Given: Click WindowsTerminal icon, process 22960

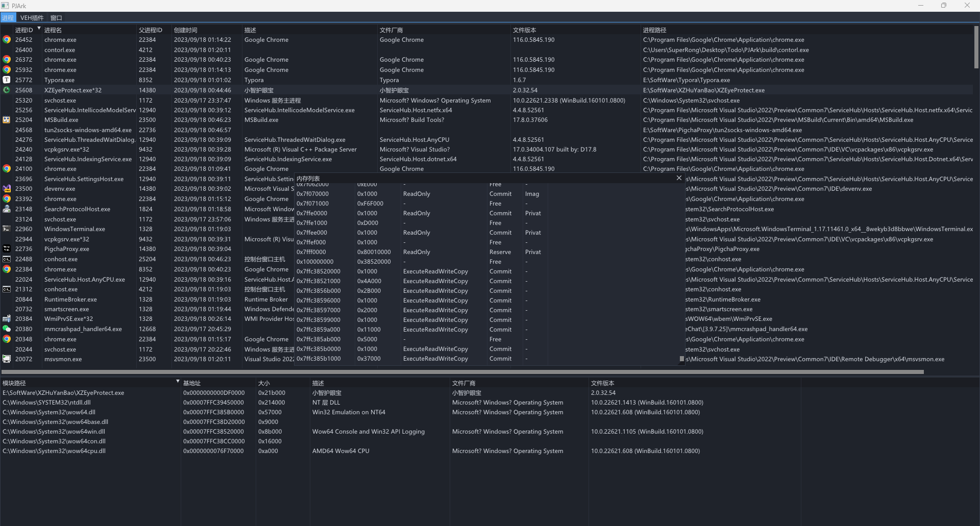Looking at the screenshot, I should pos(7,229).
